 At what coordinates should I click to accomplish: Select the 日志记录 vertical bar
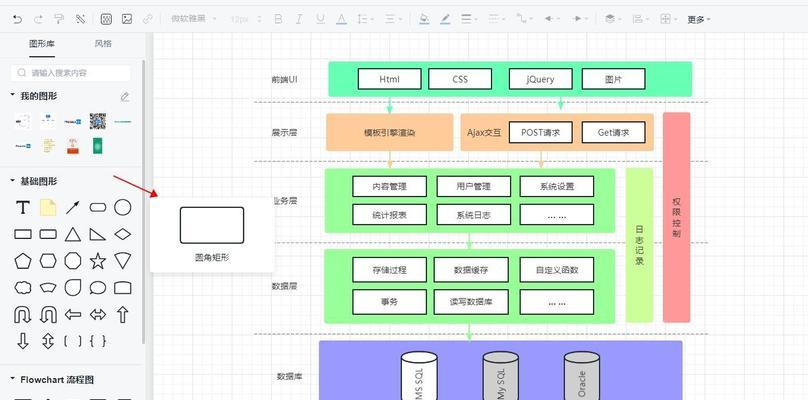click(x=639, y=245)
